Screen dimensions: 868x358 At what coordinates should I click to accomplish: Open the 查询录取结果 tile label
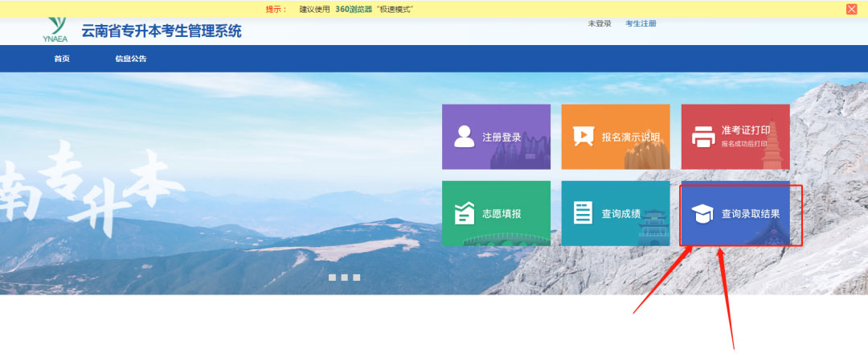coord(751,215)
